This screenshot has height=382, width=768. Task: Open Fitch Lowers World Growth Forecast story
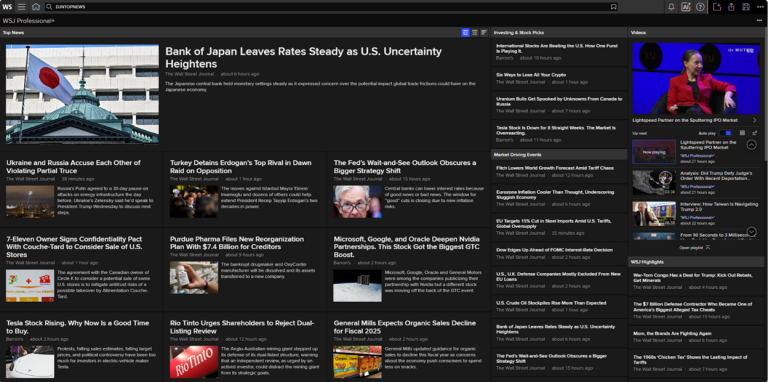(554, 167)
